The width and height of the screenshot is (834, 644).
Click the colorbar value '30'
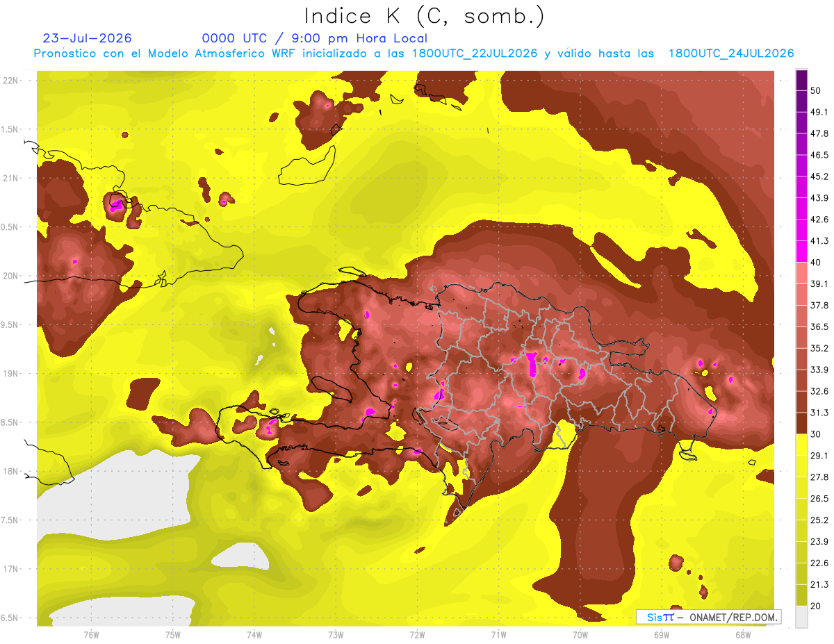(817, 434)
